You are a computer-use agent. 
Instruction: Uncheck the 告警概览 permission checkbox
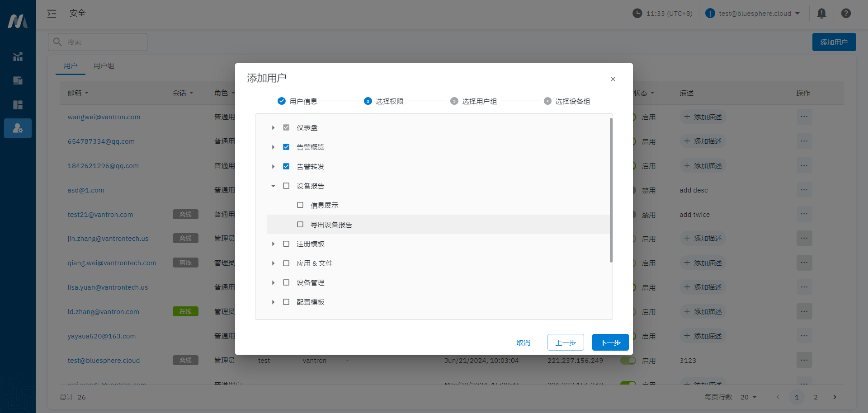click(x=286, y=147)
